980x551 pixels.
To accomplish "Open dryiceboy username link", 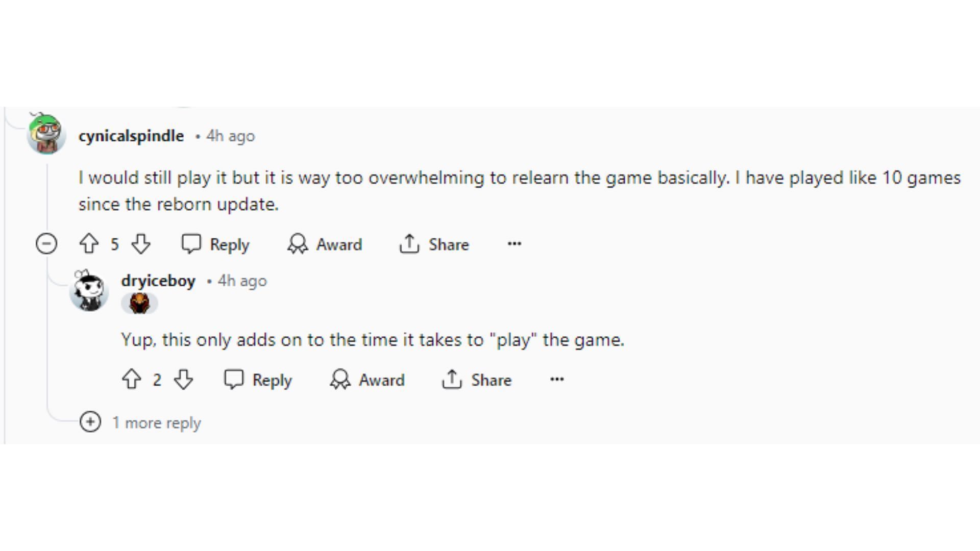I will click(158, 281).
